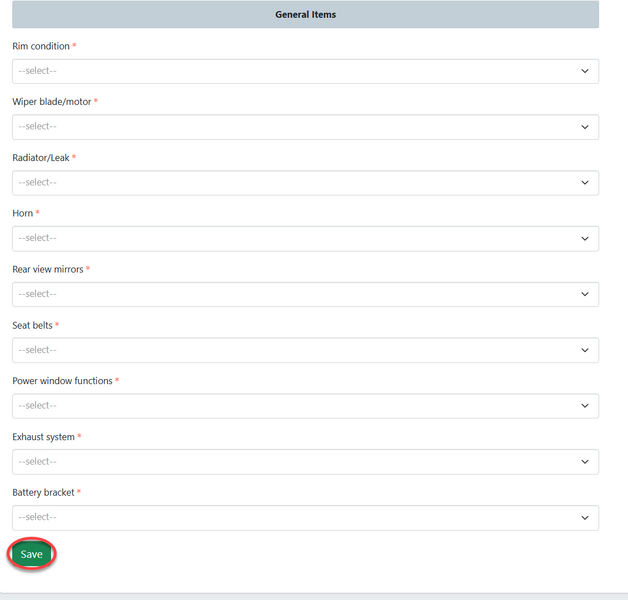
Task: Expand the Power window functions dropdown
Action: 305,406
